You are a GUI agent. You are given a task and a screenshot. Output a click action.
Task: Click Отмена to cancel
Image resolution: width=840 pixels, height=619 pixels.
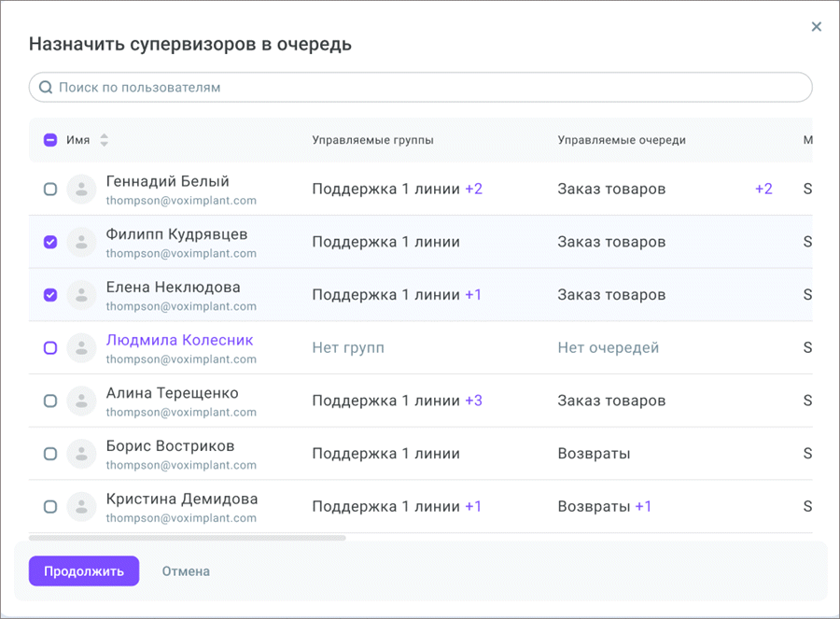(x=186, y=571)
